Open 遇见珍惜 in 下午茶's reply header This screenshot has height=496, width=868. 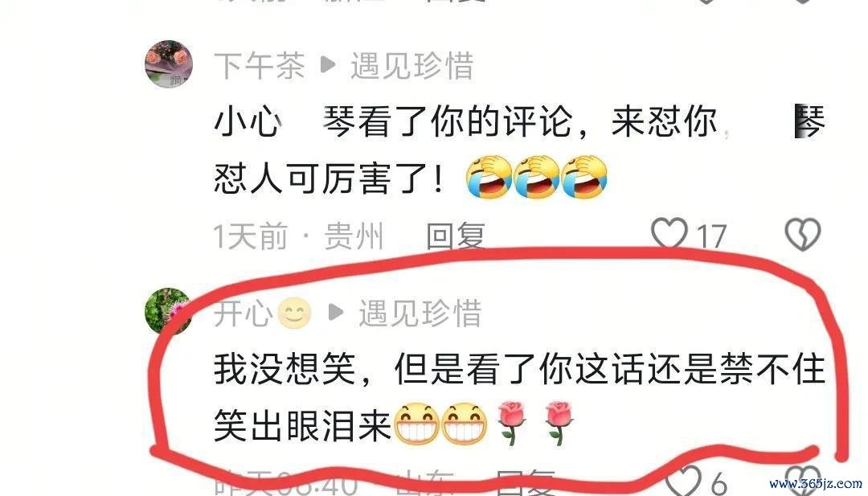[x=411, y=66]
